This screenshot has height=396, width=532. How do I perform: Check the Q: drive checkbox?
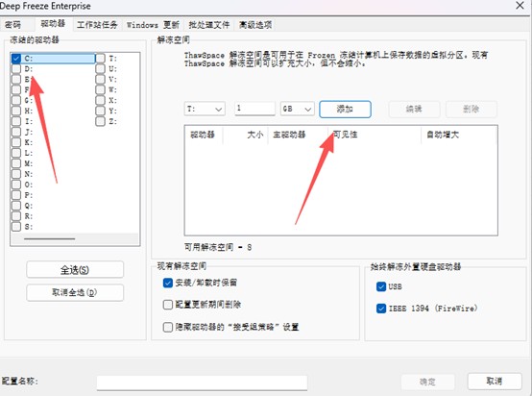(16, 206)
